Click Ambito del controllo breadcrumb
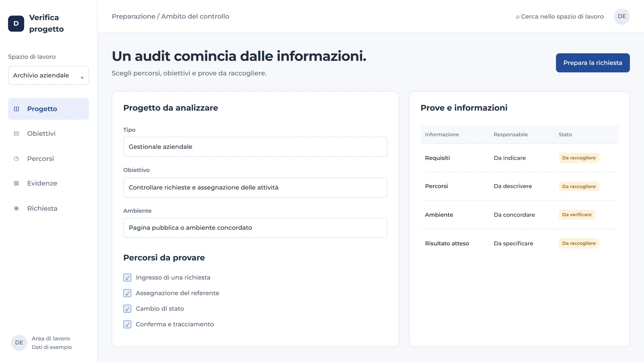Viewport: 644px width, 362px height. click(x=195, y=17)
